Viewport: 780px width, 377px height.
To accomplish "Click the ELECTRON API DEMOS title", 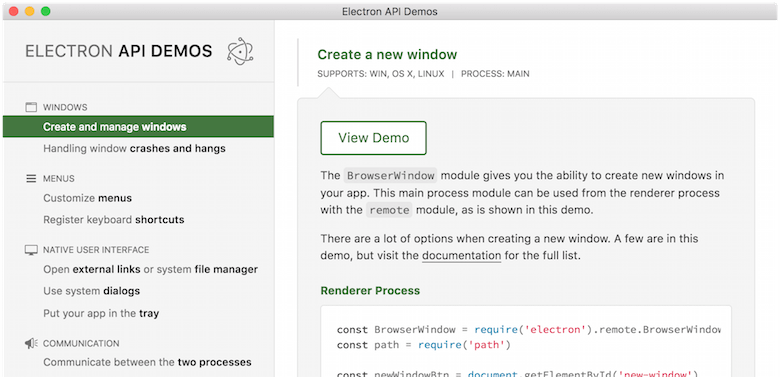I will coord(119,51).
